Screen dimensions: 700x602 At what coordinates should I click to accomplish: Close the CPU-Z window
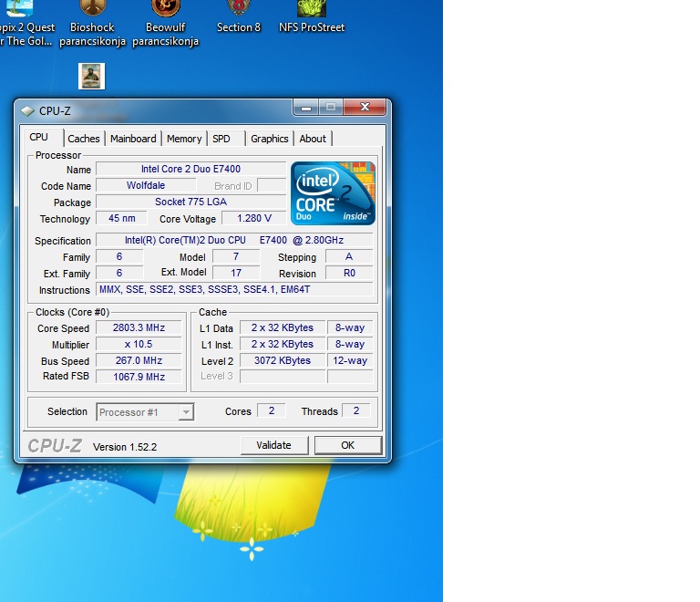tap(365, 108)
